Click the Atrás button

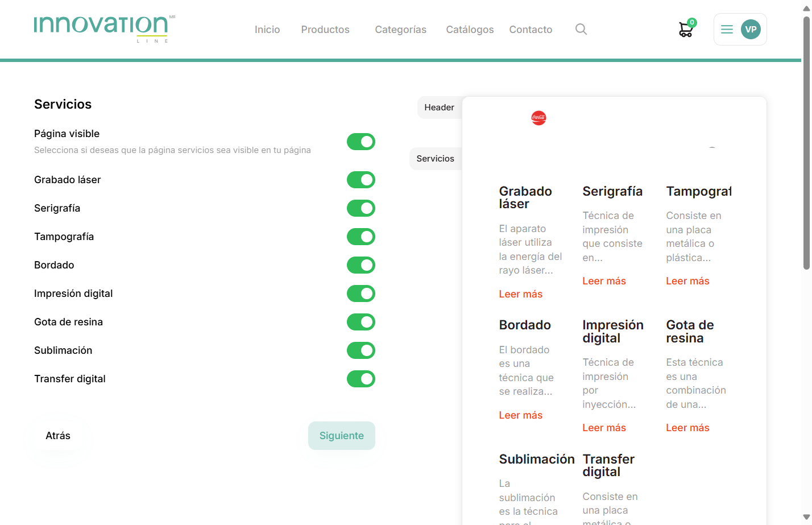click(58, 436)
